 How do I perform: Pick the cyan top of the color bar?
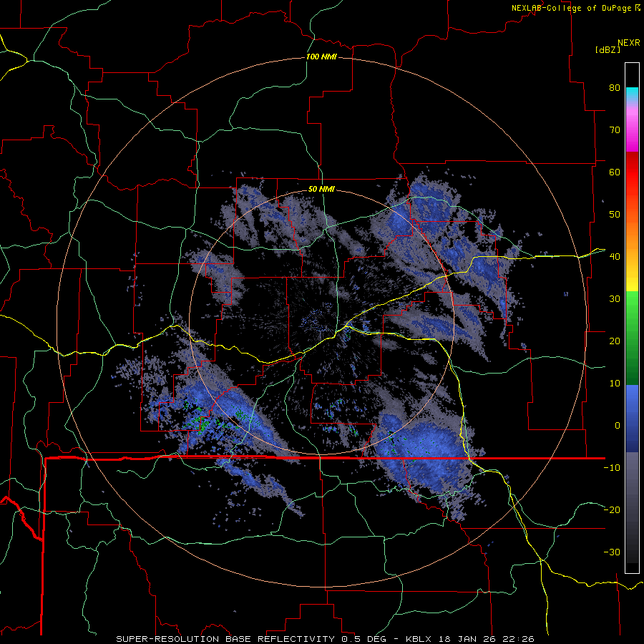click(x=632, y=94)
